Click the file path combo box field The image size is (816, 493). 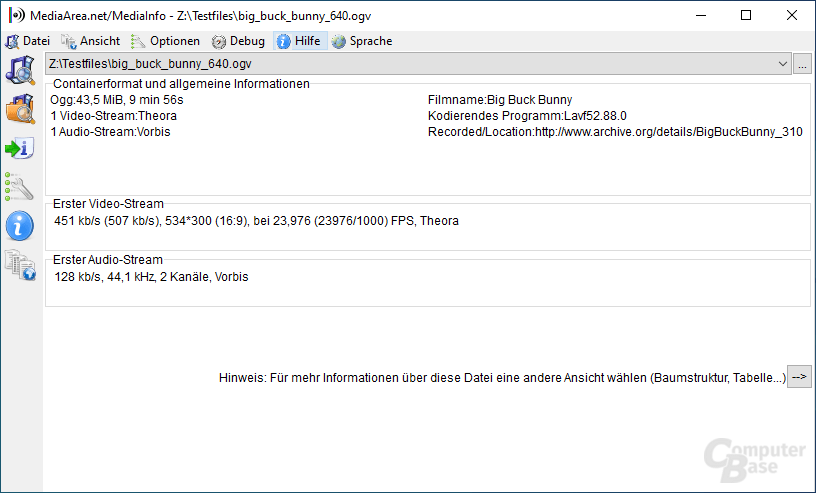pos(418,64)
